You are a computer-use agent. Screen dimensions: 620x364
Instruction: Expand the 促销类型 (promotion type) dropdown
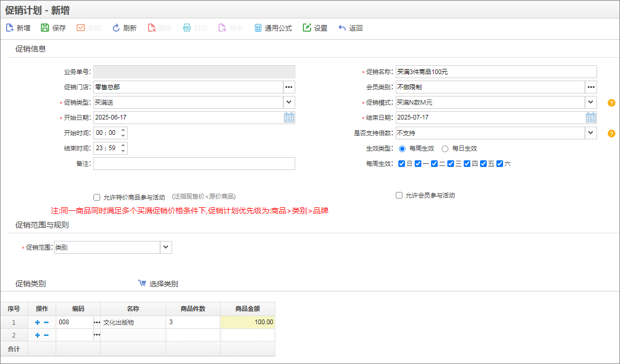[x=289, y=103]
